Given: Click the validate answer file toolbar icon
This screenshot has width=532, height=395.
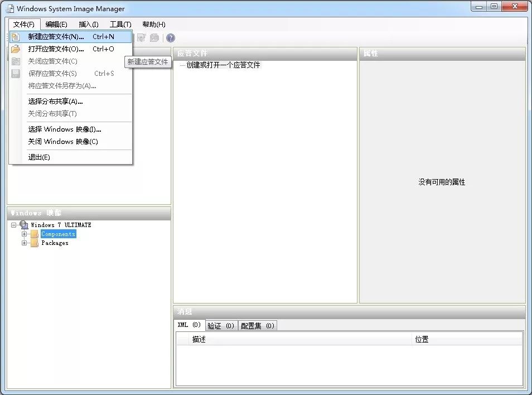Looking at the screenshot, I should coord(142,38).
